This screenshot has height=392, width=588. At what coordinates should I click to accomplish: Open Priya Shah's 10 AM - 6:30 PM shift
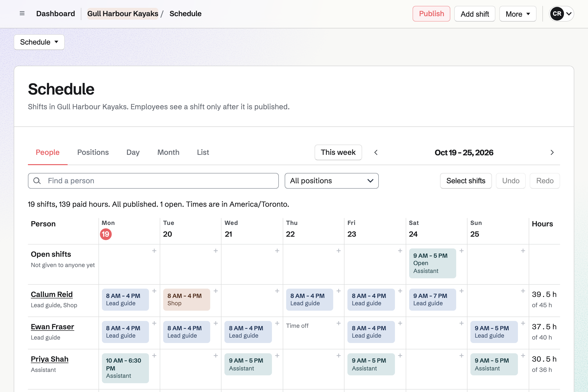click(125, 368)
